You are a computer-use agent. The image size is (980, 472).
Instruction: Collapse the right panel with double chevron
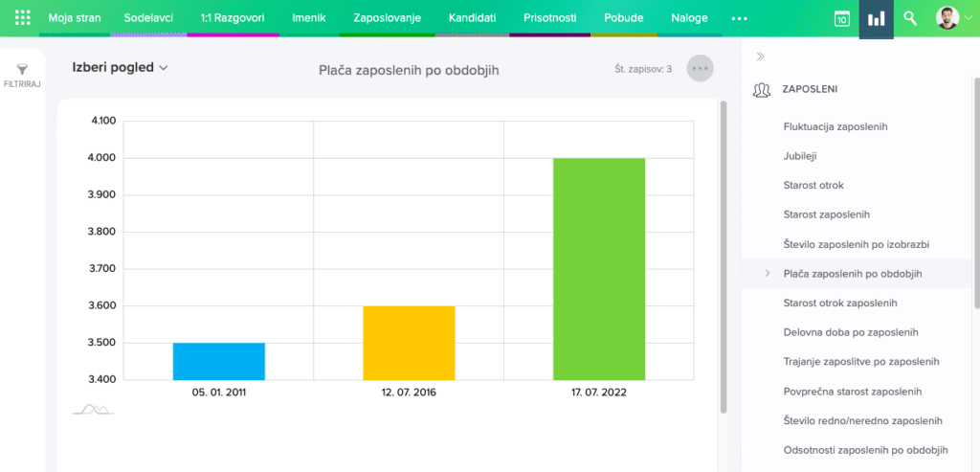[x=761, y=56]
